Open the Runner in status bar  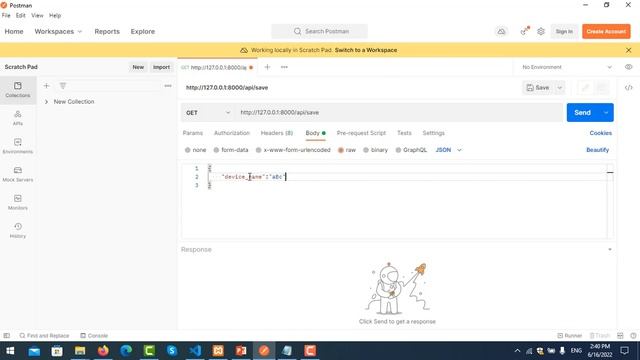570,336
